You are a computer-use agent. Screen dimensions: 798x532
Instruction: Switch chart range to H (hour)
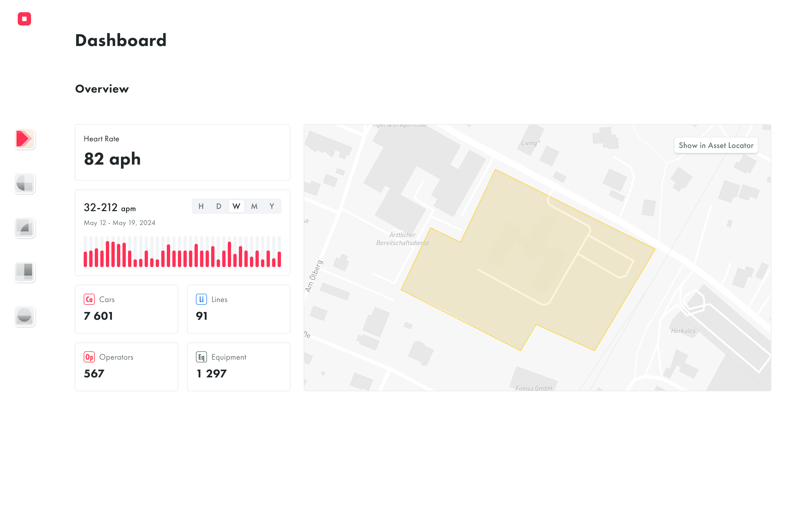point(201,206)
